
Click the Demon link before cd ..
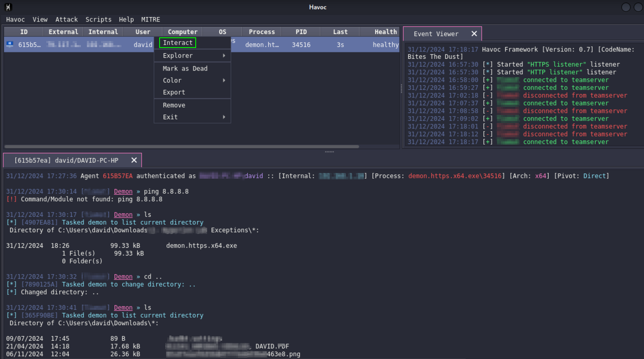pyautogui.click(x=123, y=277)
